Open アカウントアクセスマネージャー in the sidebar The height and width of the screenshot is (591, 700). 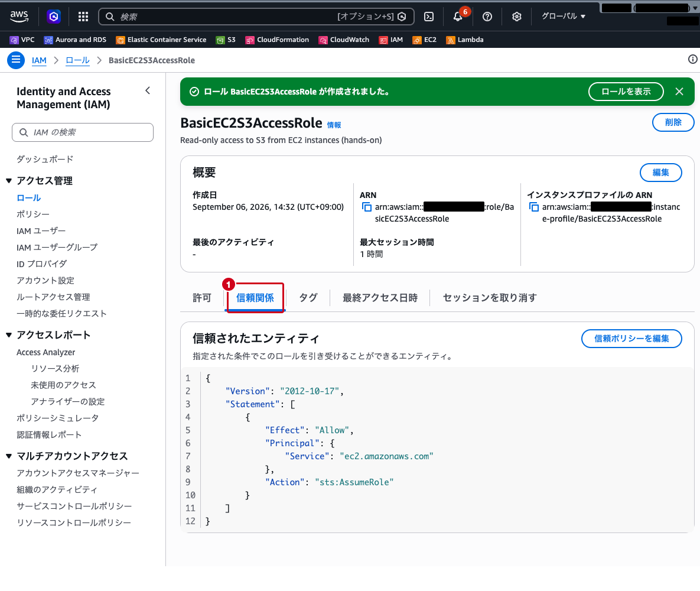77,473
